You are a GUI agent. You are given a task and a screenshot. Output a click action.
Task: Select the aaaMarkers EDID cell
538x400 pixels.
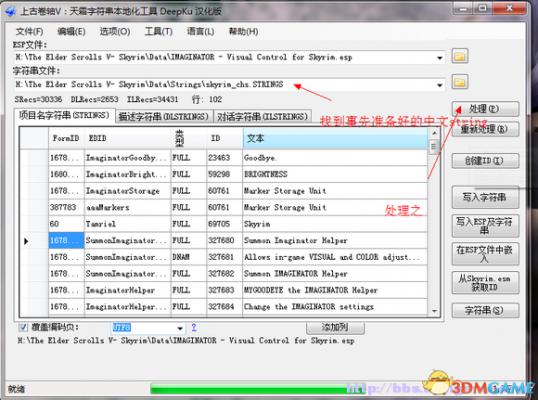point(127,207)
